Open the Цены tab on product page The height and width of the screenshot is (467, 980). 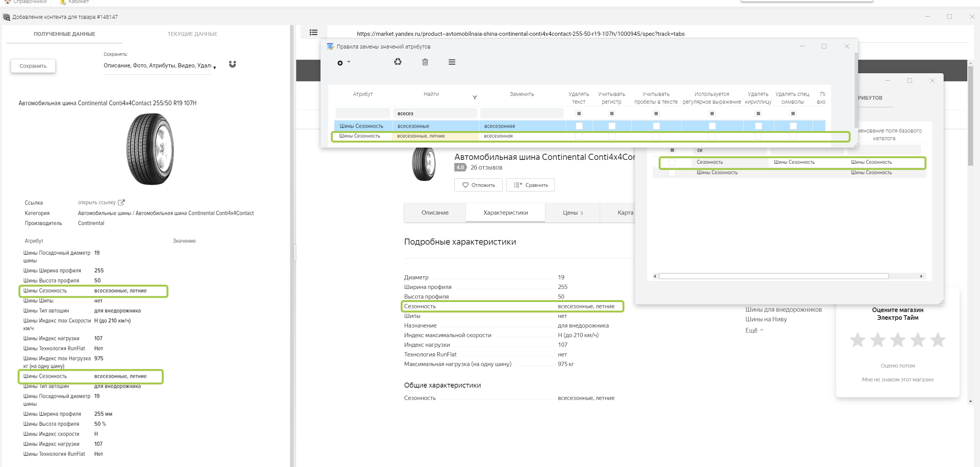[x=573, y=213]
